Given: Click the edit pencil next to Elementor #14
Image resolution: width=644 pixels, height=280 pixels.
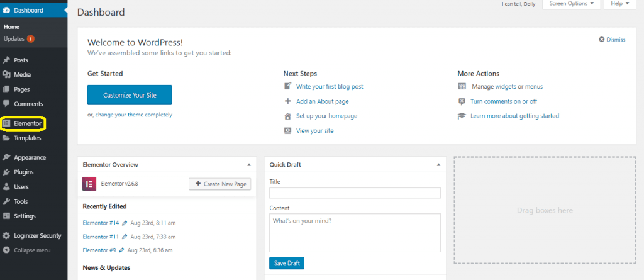Looking at the screenshot, I should click(125, 223).
